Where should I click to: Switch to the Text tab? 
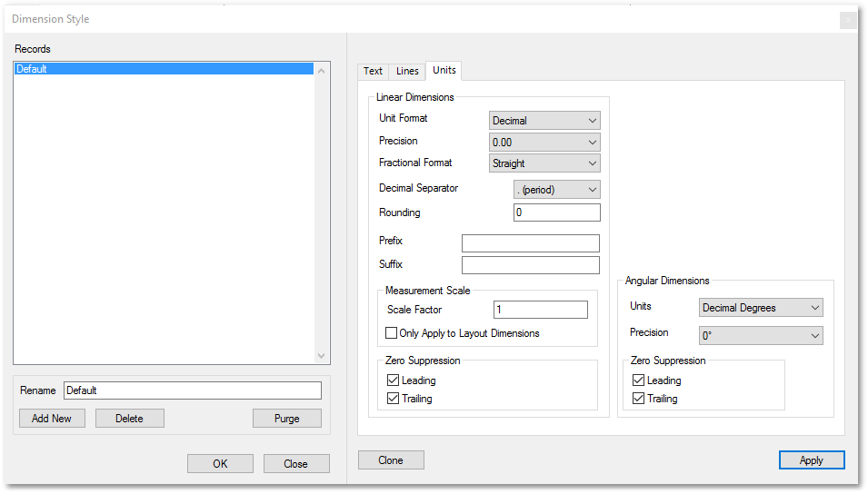373,71
